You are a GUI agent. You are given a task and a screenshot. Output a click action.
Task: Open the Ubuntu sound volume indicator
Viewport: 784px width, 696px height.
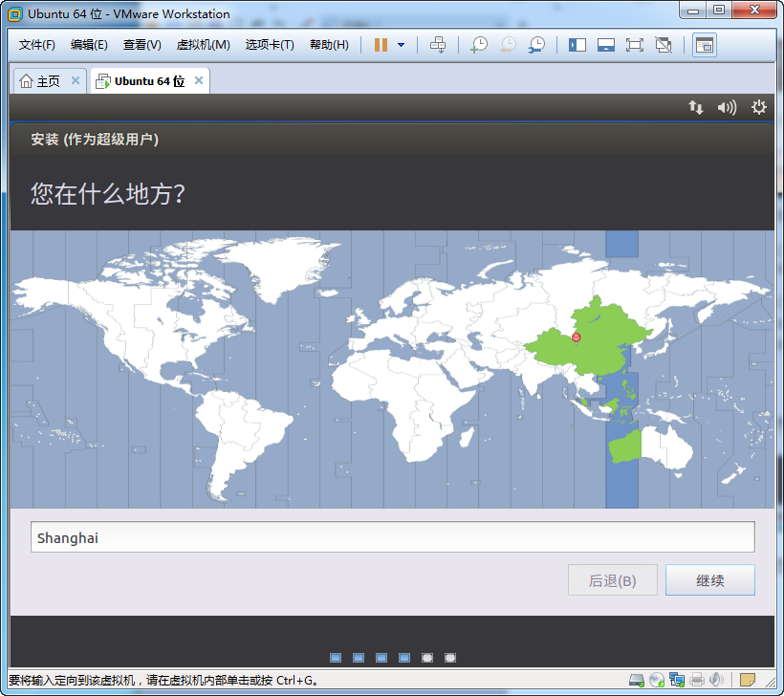tap(727, 107)
